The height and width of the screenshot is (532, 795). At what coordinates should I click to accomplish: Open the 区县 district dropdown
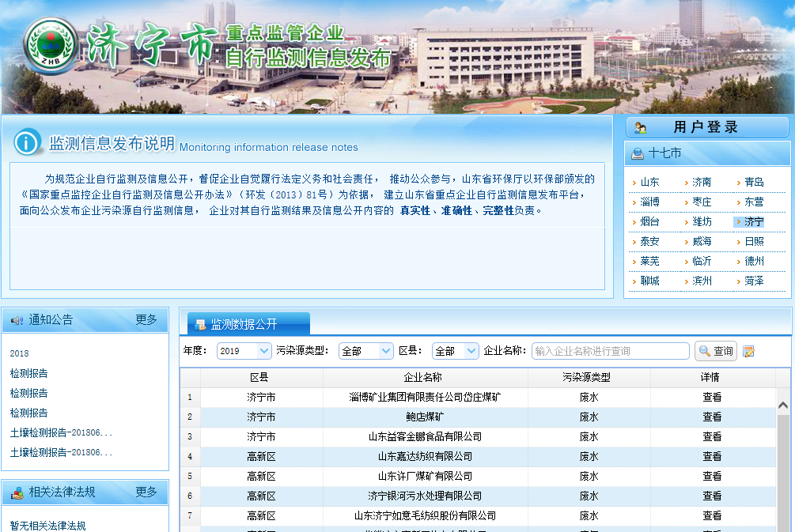(x=455, y=351)
